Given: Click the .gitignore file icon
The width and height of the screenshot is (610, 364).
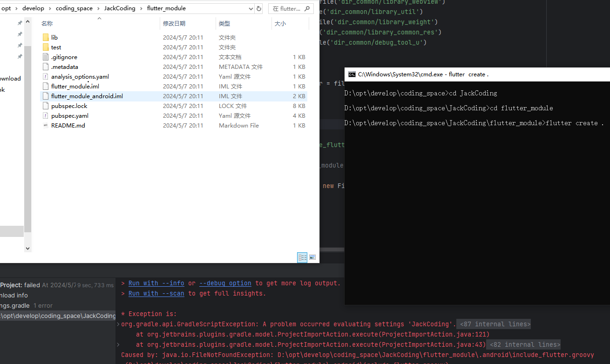Looking at the screenshot, I should click(x=45, y=57).
